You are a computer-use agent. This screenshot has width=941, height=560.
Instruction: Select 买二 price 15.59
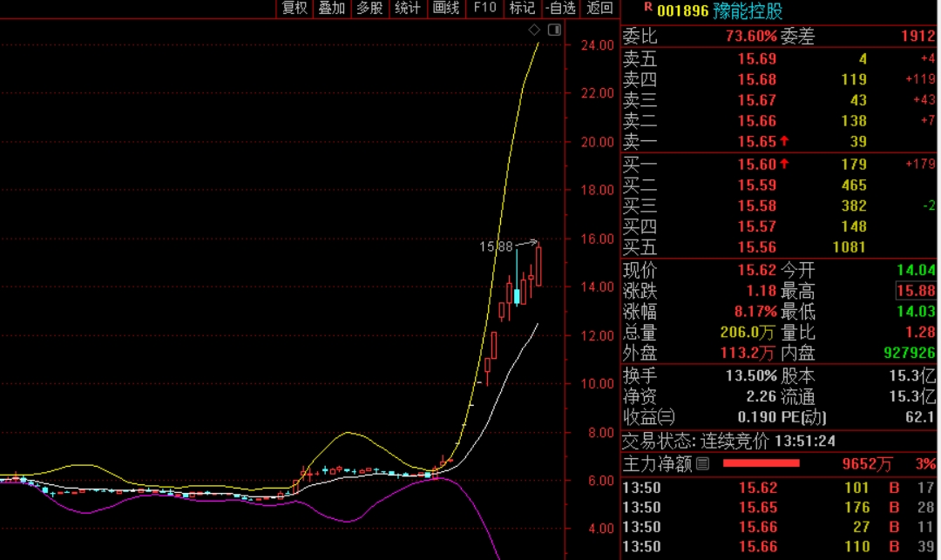pyautogui.click(x=757, y=186)
